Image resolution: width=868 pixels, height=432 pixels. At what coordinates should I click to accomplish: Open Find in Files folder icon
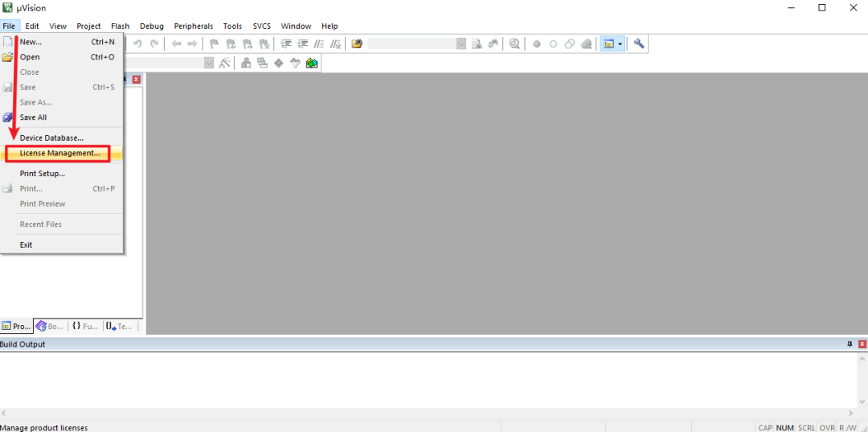click(x=357, y=43)
